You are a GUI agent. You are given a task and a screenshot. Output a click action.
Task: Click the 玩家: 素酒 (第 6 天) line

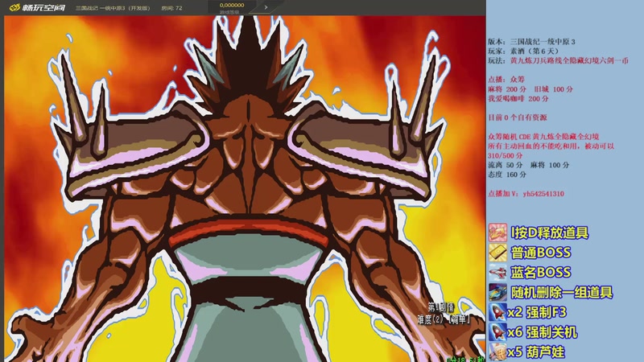[x=524, y=51]
